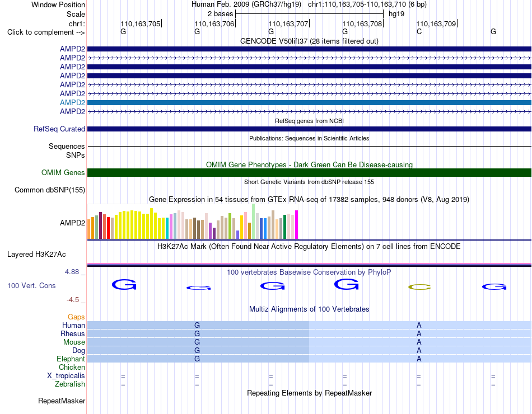Click the orange Gaps label

click(x=76, y=317)
